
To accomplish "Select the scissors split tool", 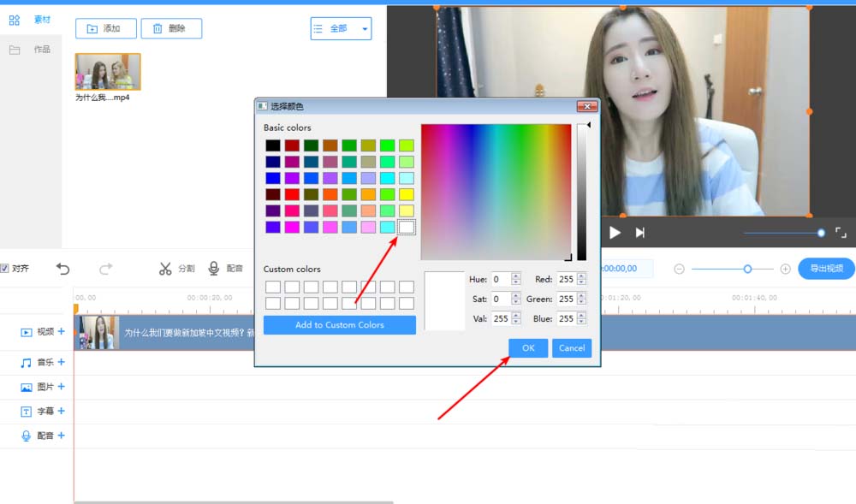I will (165, 269).
